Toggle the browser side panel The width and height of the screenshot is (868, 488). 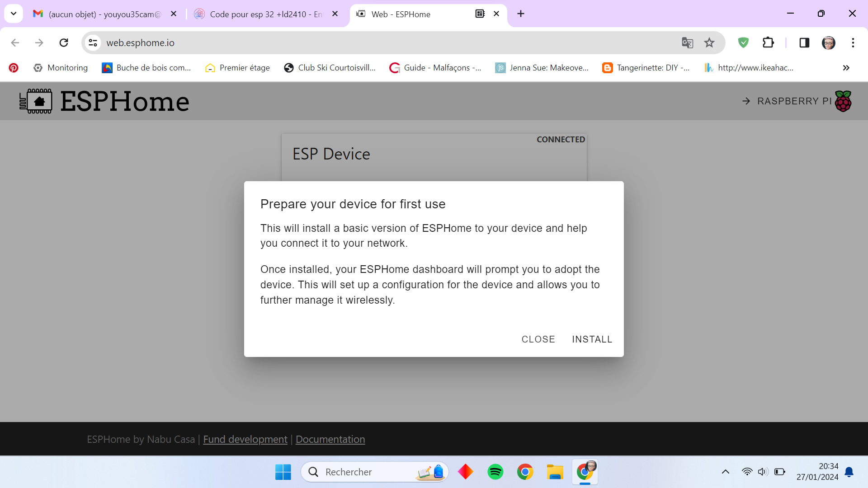pos(804,42)
